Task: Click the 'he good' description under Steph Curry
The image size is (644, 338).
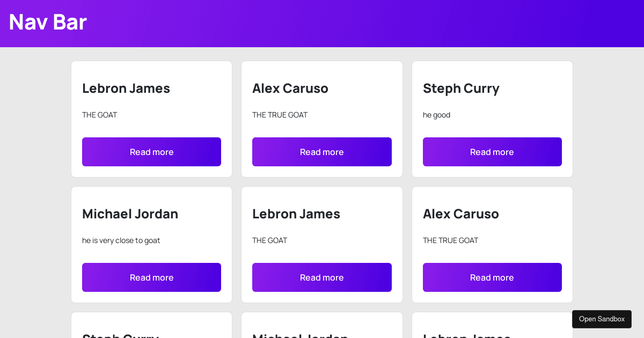Action: point(436,115)
